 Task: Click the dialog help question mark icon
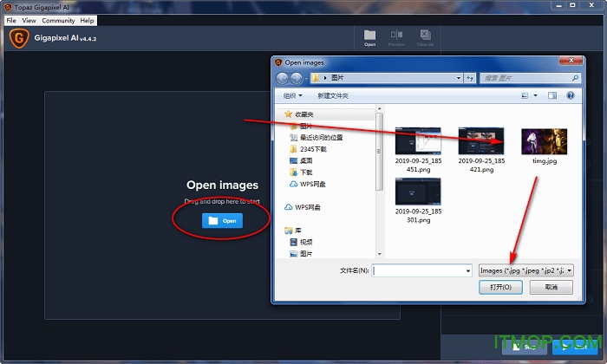[x=571, y=95]
